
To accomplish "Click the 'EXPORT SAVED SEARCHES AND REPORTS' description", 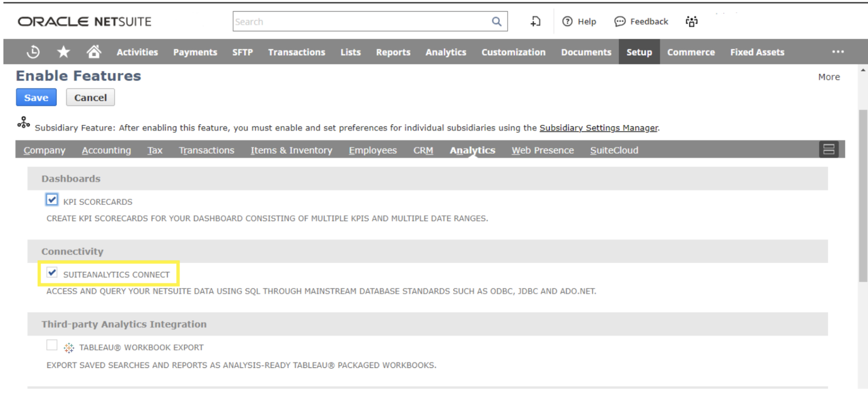I will click(241, 365).
